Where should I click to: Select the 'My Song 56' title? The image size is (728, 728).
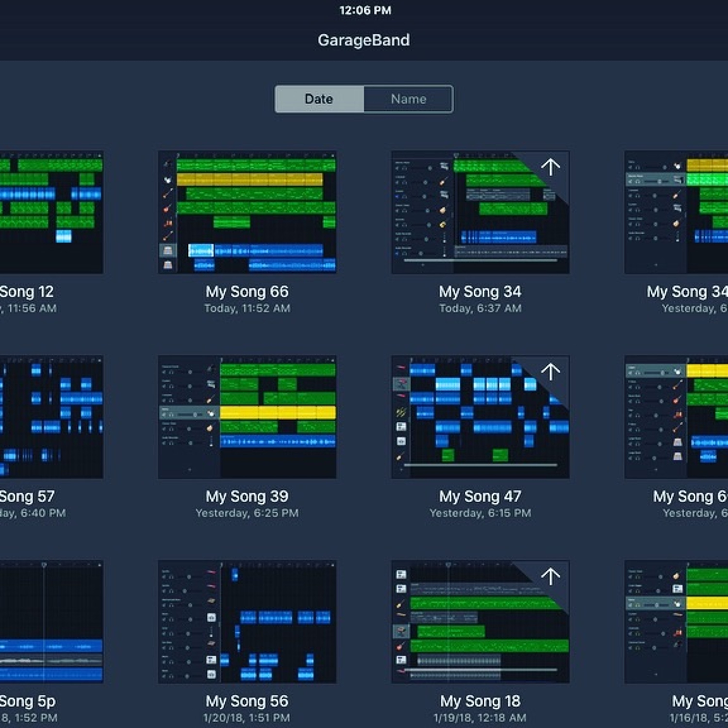coord(247,701)
